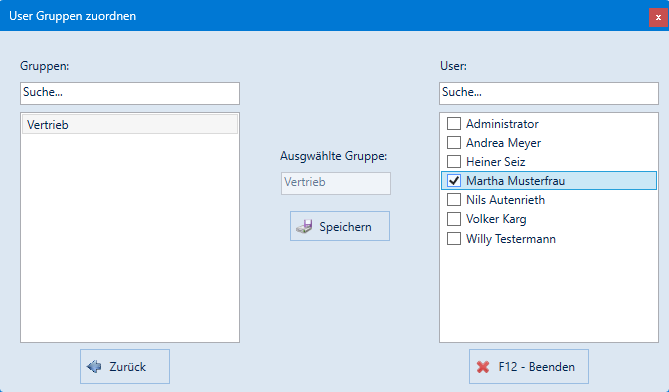Uncheck the Martha Musterfrau checkbox

coord(454,181)
